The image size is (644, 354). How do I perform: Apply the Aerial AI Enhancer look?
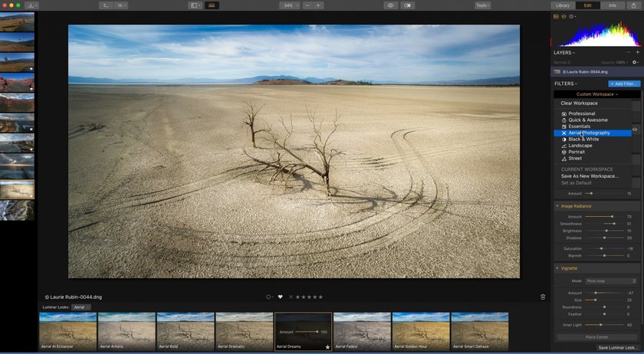[67, 332]
